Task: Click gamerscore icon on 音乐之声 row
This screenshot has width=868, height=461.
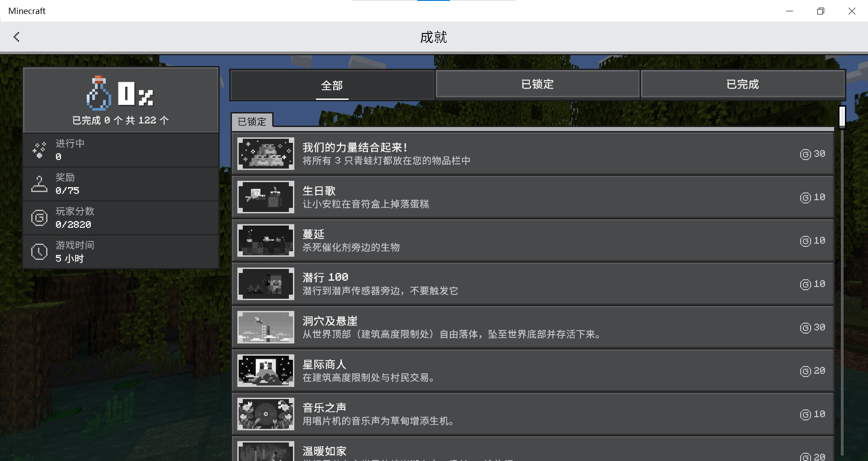Action: click(x=805, y=415)
